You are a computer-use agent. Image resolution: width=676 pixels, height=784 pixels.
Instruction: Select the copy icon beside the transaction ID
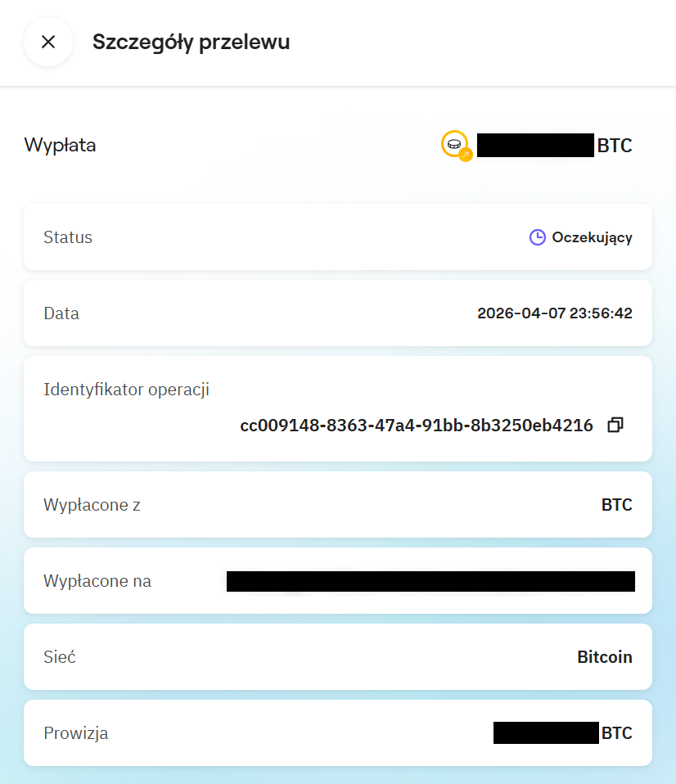pos(615,425)
